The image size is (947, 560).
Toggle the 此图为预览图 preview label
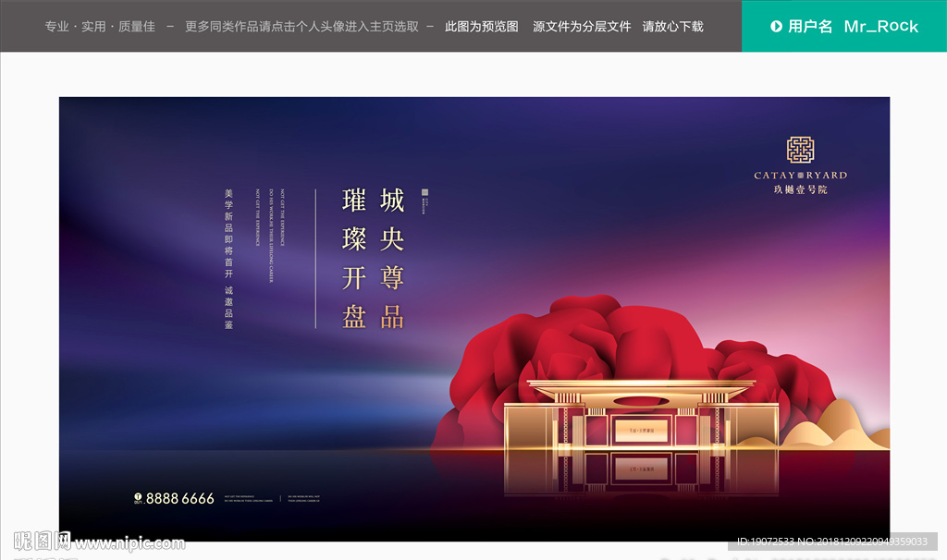[x=481, y=27]
